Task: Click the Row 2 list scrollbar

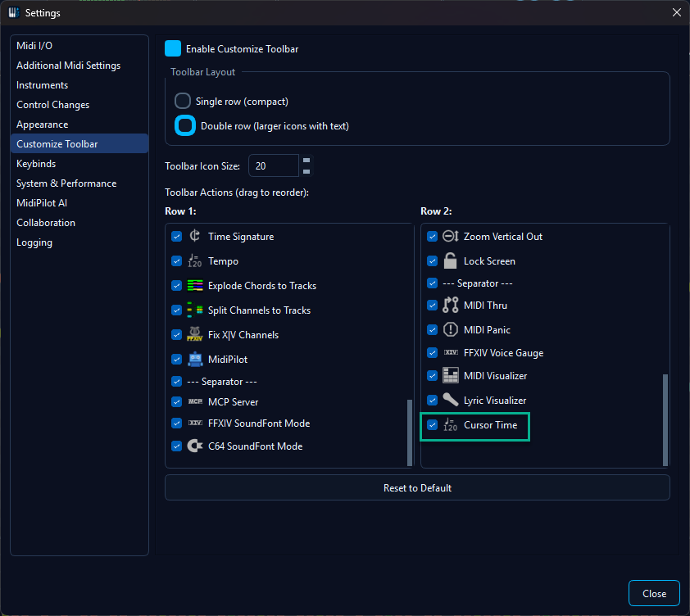Action: pos(665,419)
